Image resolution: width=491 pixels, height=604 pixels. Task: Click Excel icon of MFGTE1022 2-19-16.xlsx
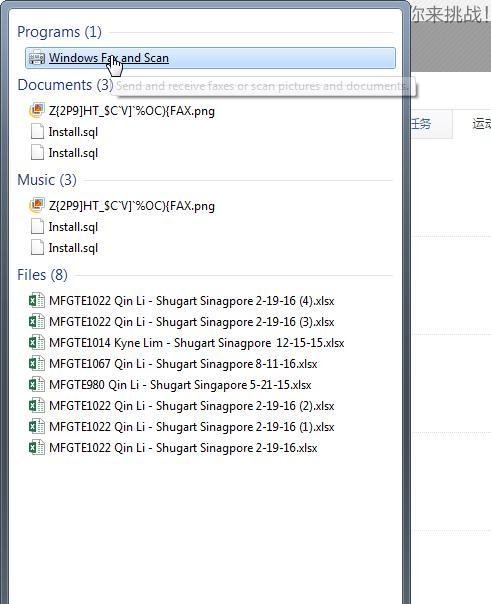coord(37,448)
